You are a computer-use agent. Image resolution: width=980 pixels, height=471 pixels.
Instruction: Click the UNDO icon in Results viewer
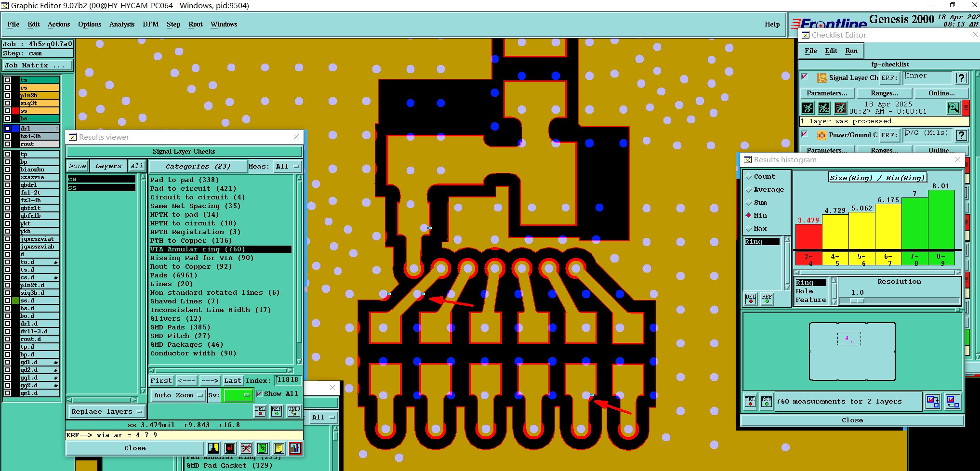click(x=294, y=411)
